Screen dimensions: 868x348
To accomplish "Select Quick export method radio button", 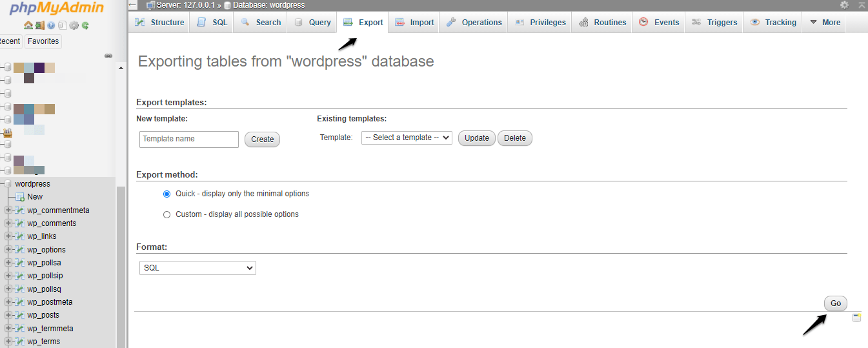I will click(x=167, y=194).
